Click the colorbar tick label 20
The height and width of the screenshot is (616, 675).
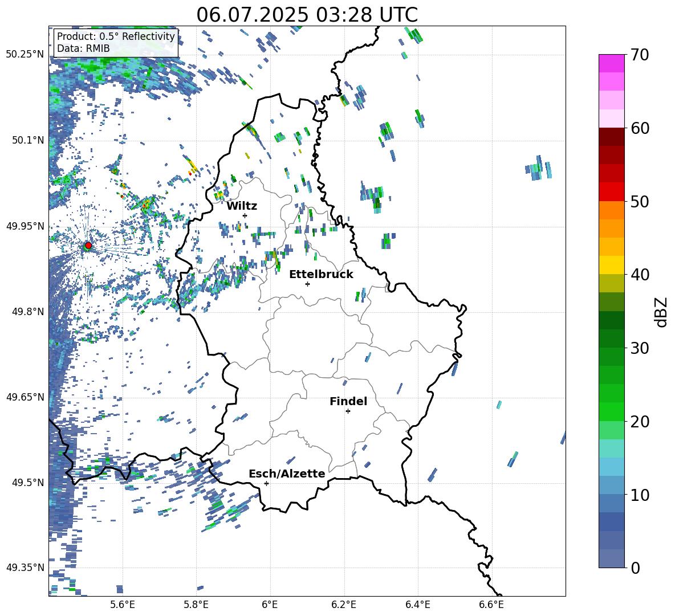tap(640, 422)
